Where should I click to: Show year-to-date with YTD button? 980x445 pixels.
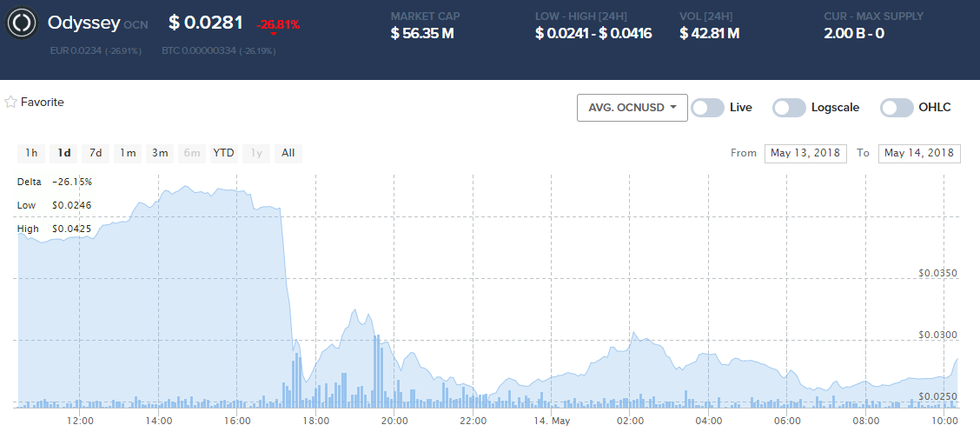click(224, 153)
